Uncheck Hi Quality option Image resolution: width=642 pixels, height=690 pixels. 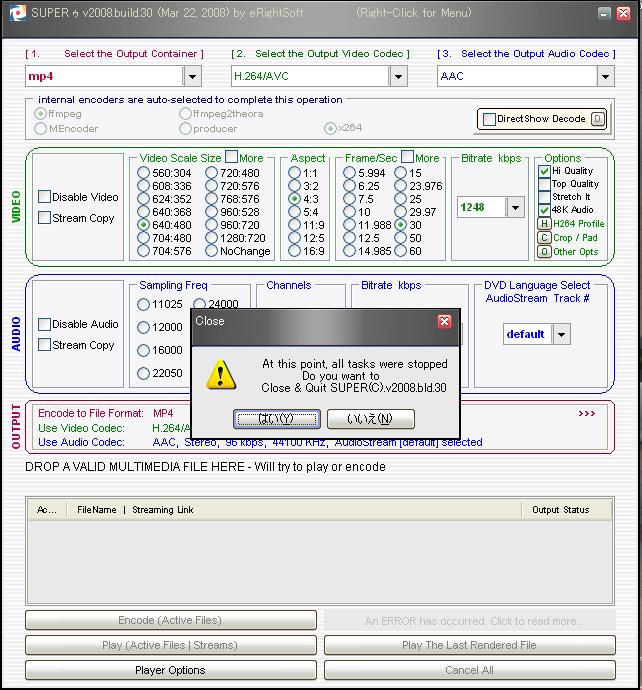[544, 171]
